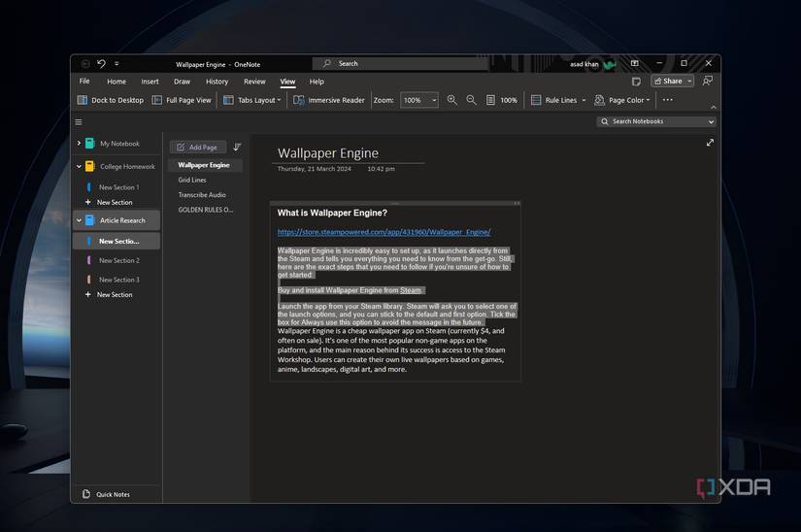
Task: Open Rule Lines dropdown arrow
Action: (x=584, y=100)
